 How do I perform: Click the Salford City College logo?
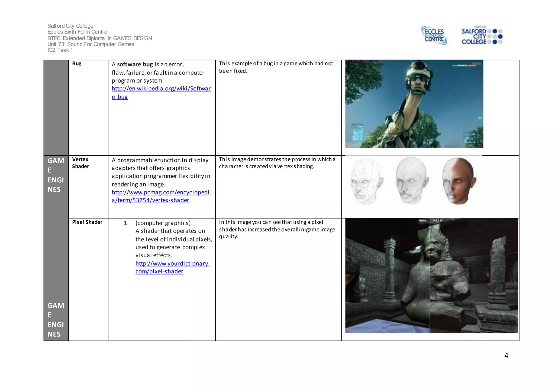pyautogui.click(x=482, y=35)
